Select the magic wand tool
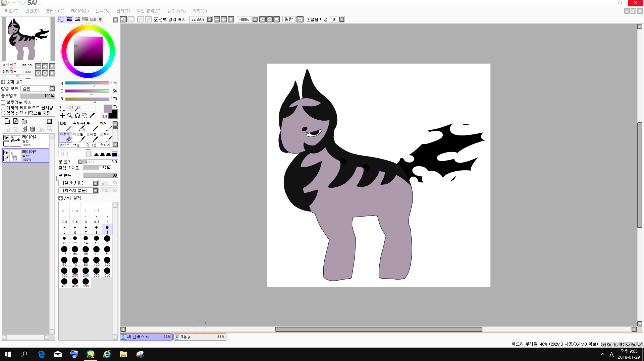Image resolution: width=644 pixels, height=361 pixels. click(77, 108)
